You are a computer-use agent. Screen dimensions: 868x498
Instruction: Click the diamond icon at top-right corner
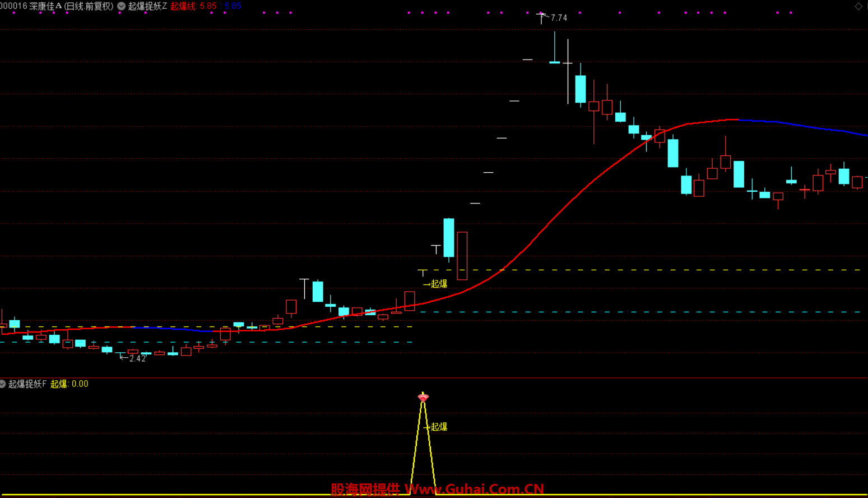coord(858,6)
